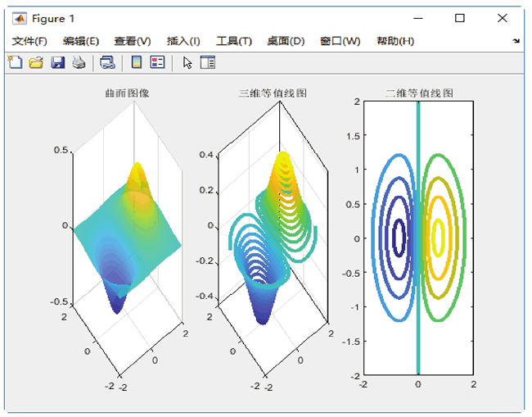Toggle the Edit Plot arrow tool
Image resolution: width=532 pixels, height=417 pixels.
187,63
